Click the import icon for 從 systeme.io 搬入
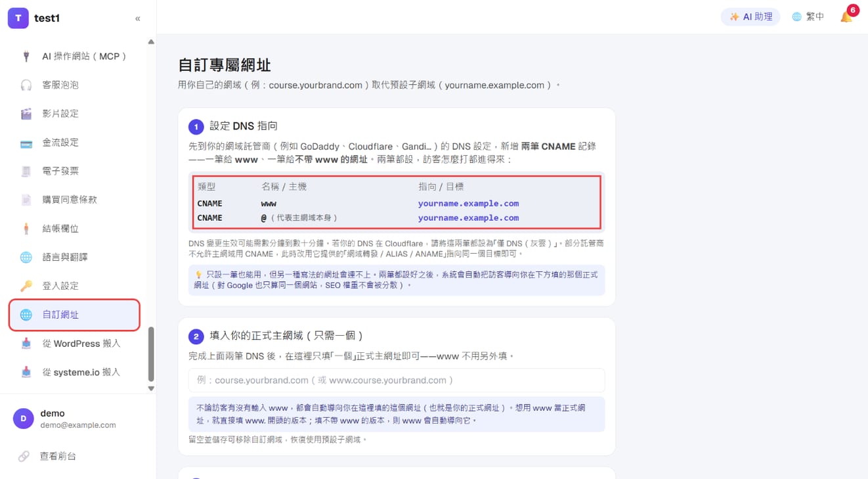Image resolution: width=868 pixels, height=479 pixels. 26,372
